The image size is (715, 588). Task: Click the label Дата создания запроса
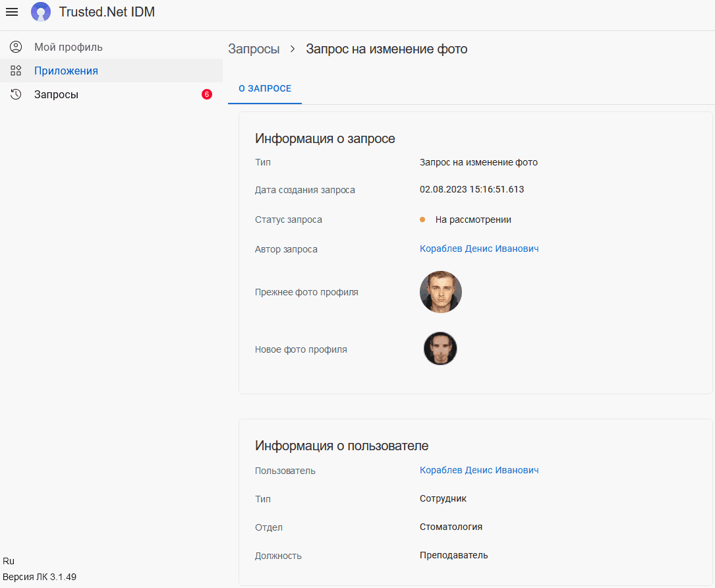[x=304, y=191]
